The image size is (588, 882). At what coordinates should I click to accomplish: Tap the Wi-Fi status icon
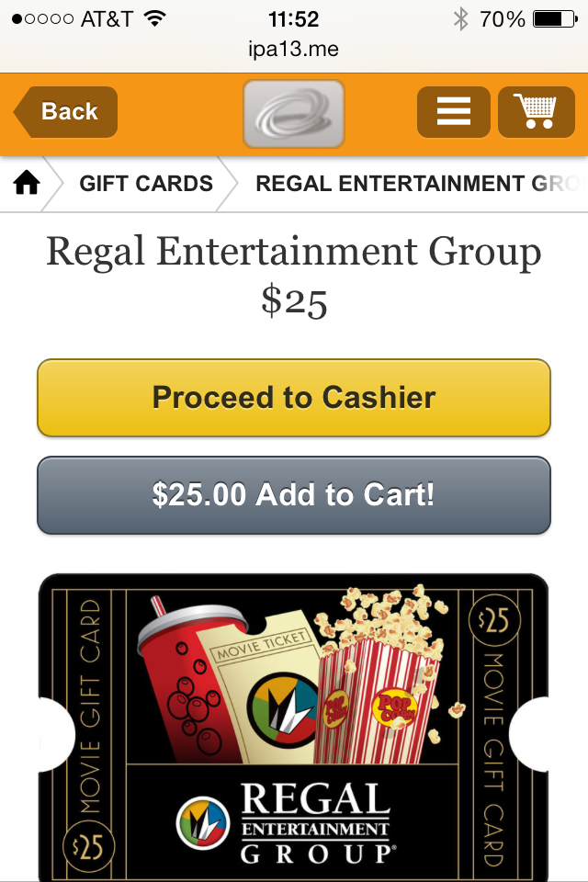(154, 18)
